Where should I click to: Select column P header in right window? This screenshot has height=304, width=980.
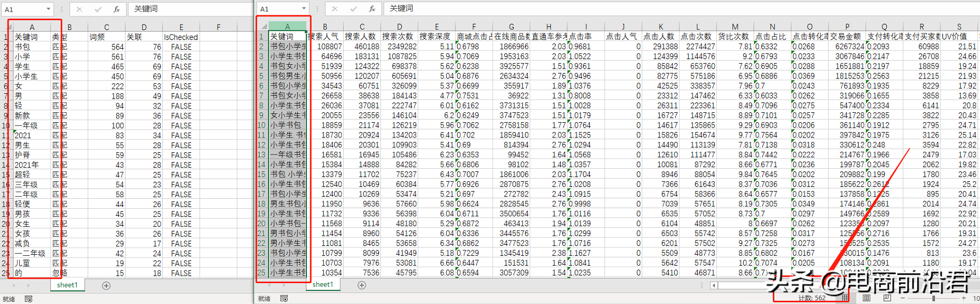(x=847, y=26)
